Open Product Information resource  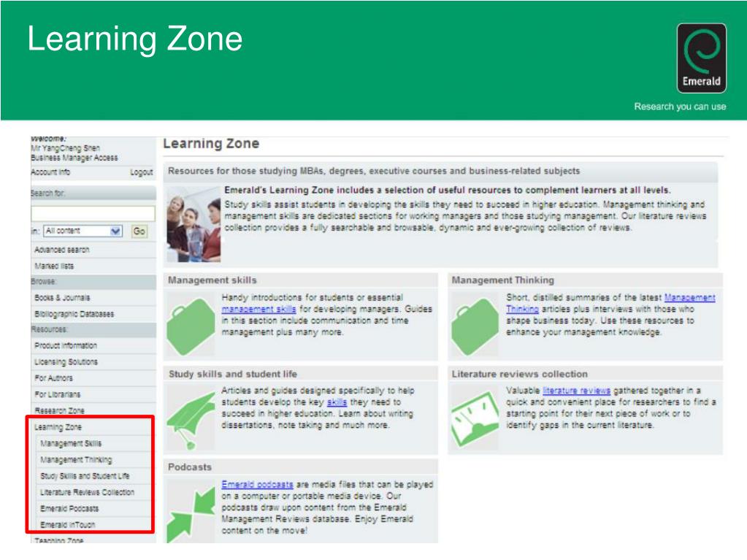click(x=66, y=345)
